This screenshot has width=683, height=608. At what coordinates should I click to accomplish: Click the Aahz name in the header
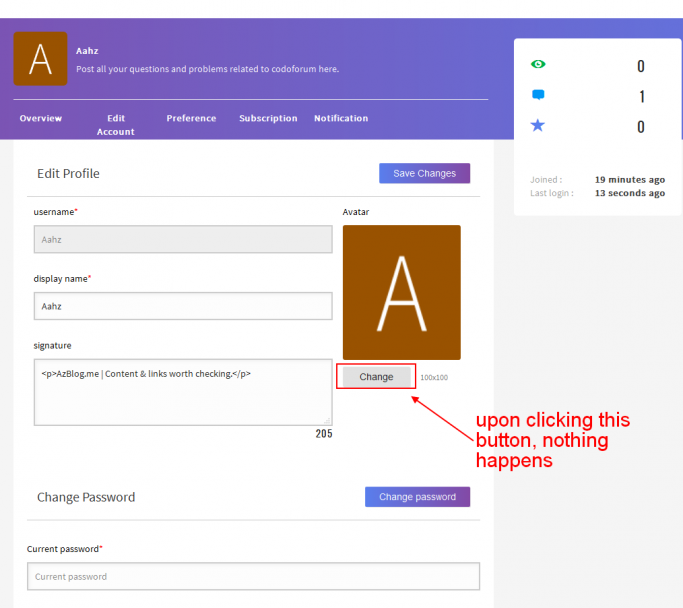[87, 51]
